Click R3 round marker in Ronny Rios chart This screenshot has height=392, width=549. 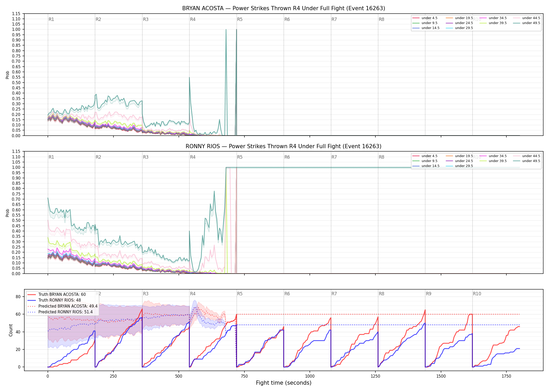[x=146, y=157]
